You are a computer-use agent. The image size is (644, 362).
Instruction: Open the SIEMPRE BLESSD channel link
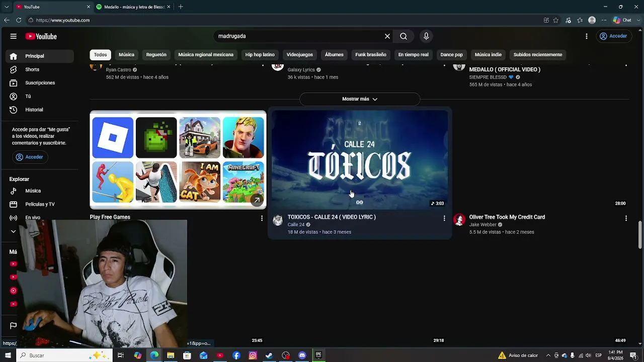[488, 77]
